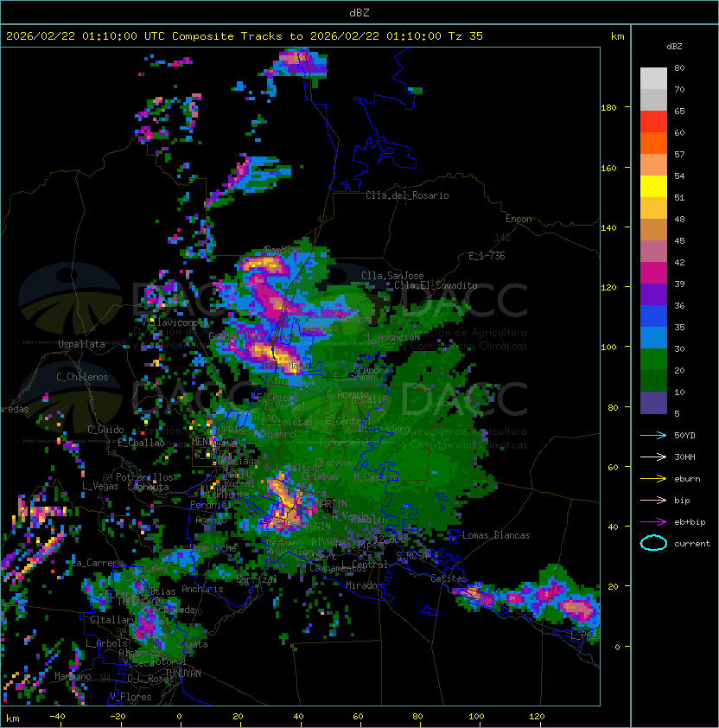Viewport: 719px width, 728px height.
Task: Click the 'Clla.del_Rosario' map label
Action: coord(407,195)
